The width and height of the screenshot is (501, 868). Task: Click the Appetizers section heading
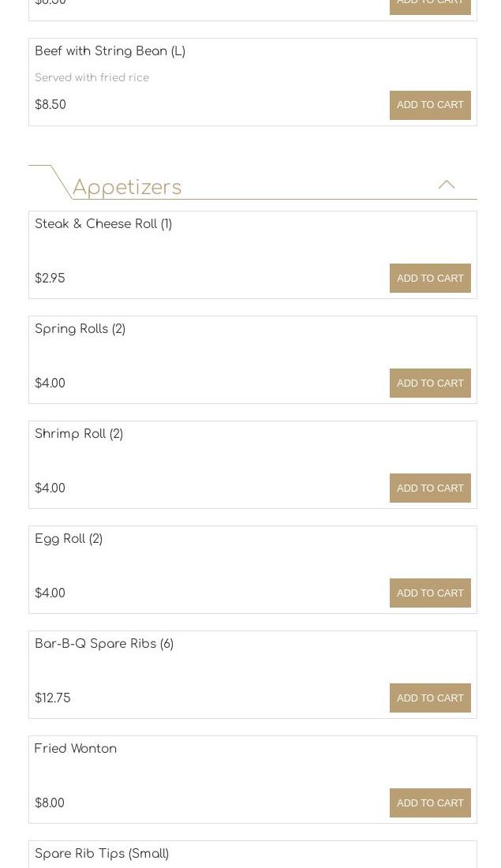127,188
